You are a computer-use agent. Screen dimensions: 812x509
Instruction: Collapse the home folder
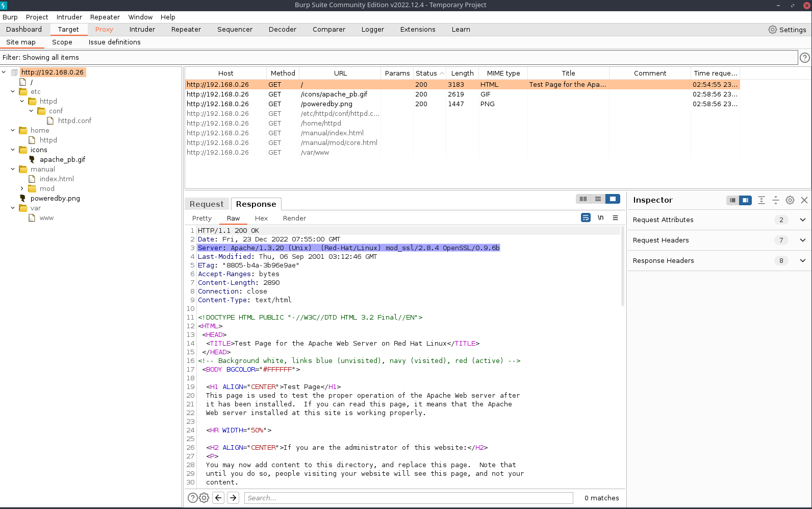click(x=13, y=130)
